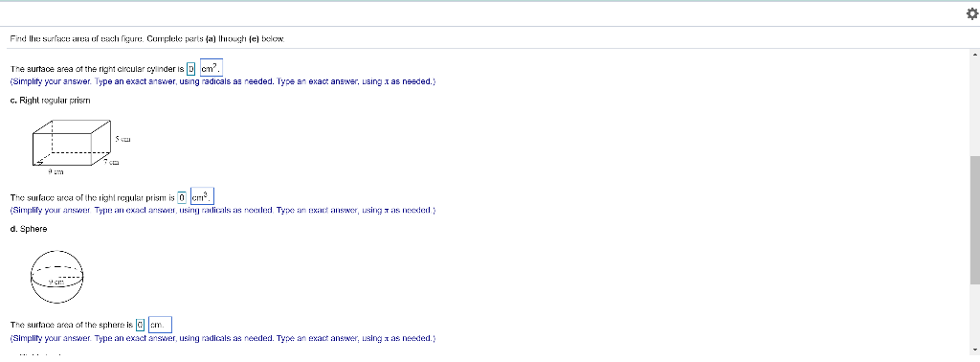980x362 pixels.
Task: Click the 'd. Sphere' heading
Action: pos(29,229)
